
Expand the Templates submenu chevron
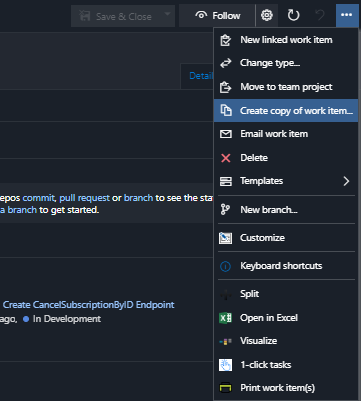click(346, 181)
